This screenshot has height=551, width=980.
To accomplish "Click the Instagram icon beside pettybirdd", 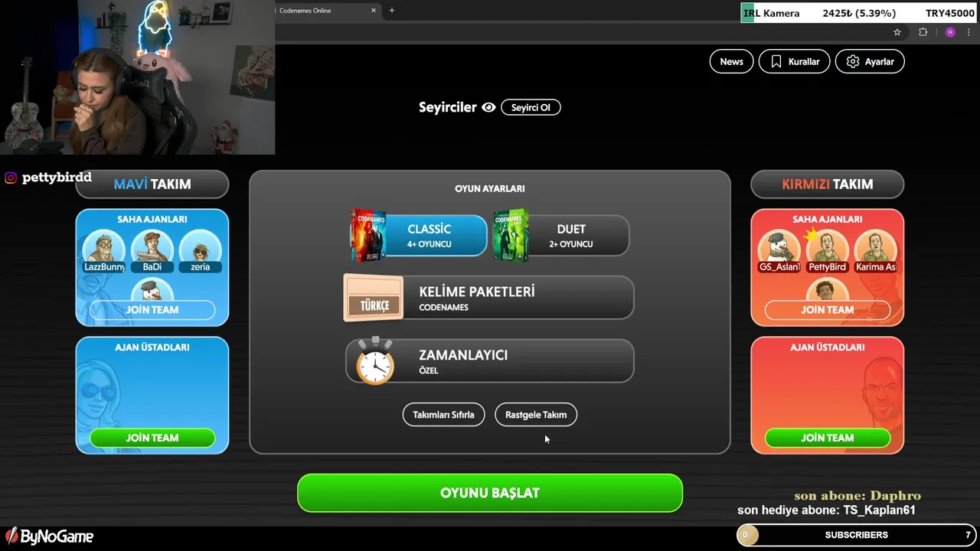I will (x=11, y=178).
